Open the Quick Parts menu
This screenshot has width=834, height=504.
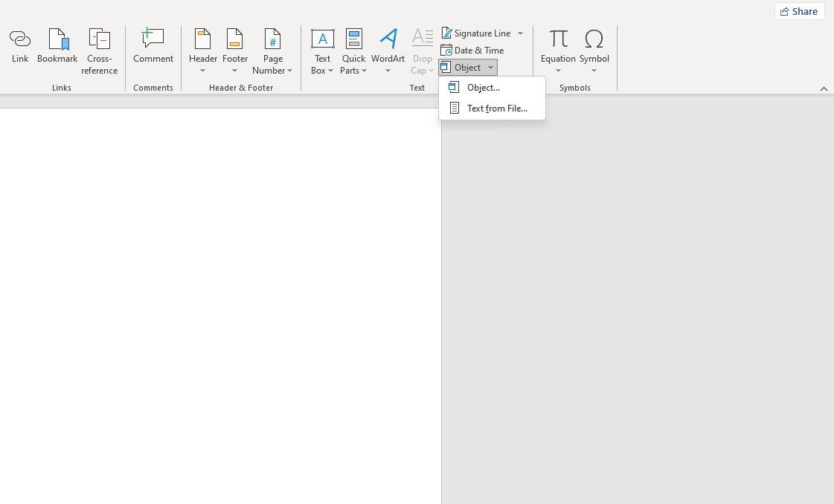click(x=365, y=71)
